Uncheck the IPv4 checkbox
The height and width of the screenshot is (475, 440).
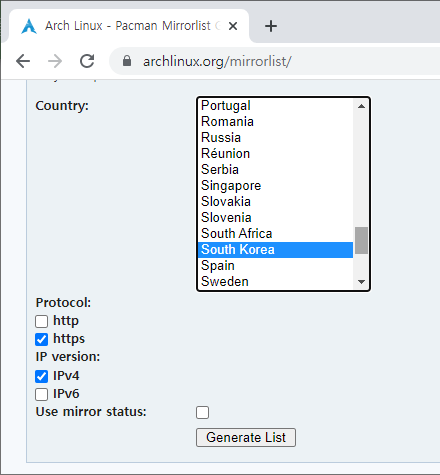click(x=42, y=376)
